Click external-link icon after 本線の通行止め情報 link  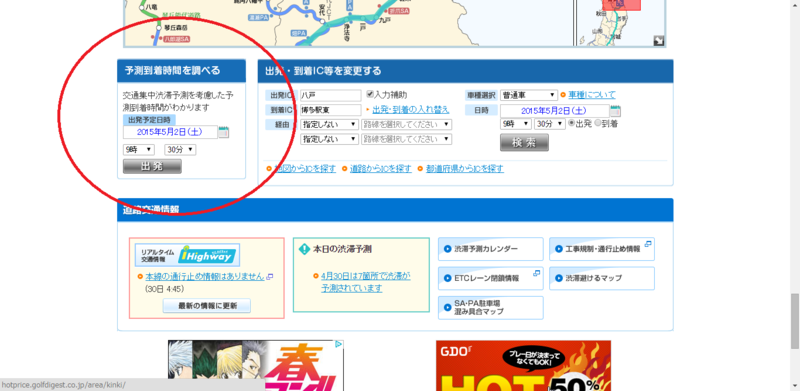270,277
